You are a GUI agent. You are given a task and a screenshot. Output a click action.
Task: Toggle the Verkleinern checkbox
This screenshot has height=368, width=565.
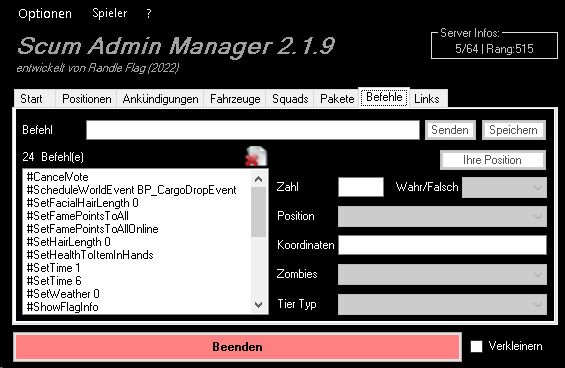476,346
